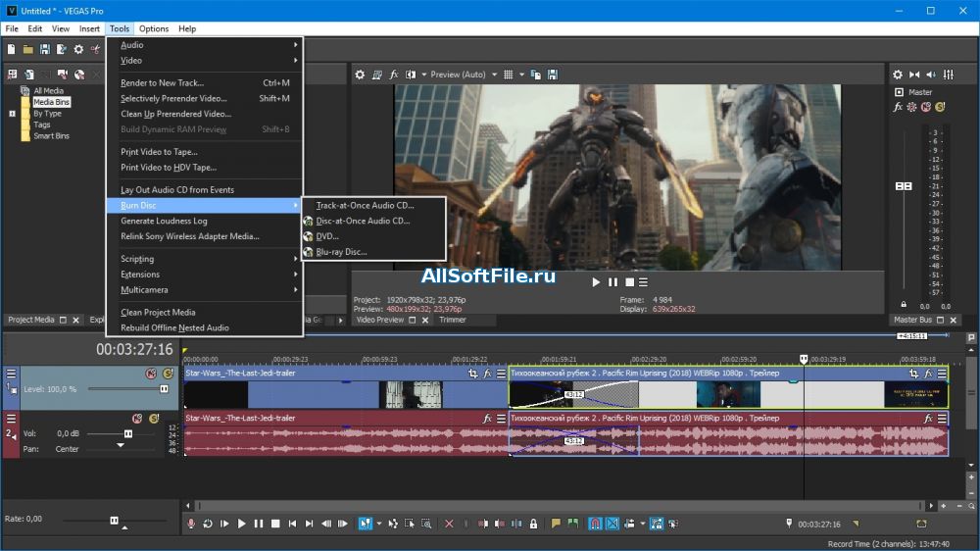Image resolution: width=980 pixels, height=551 pixels.
Task: Play the video preview
Action: coord(596,282)
